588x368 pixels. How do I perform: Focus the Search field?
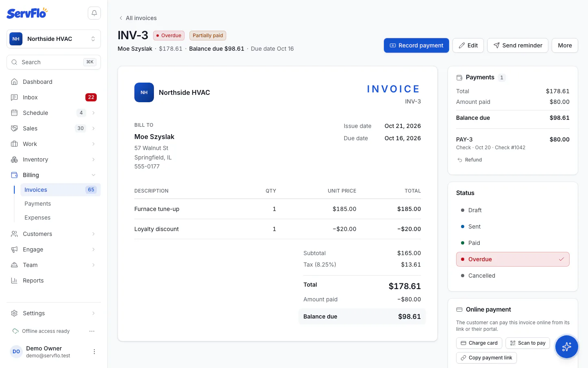click(x=53, y=62)
